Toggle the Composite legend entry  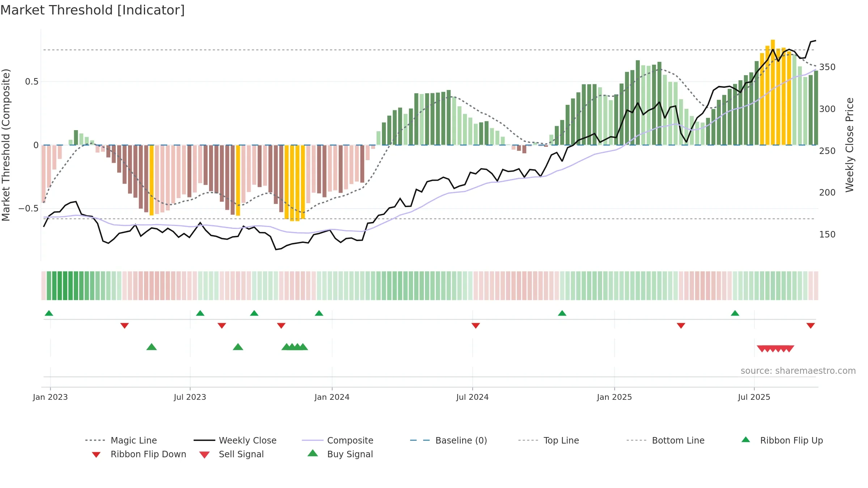point(337,440)
